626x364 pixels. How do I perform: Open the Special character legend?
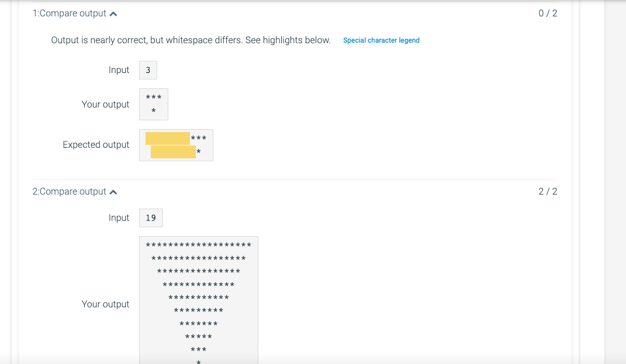tap(381, 40)
